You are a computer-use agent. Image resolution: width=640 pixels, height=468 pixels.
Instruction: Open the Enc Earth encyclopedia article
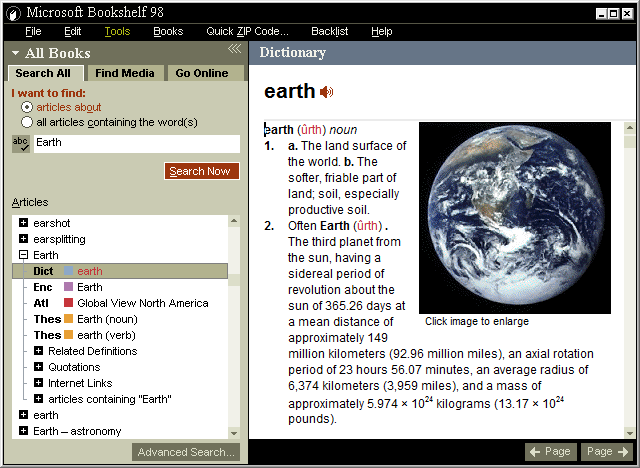tap(89, 287)
